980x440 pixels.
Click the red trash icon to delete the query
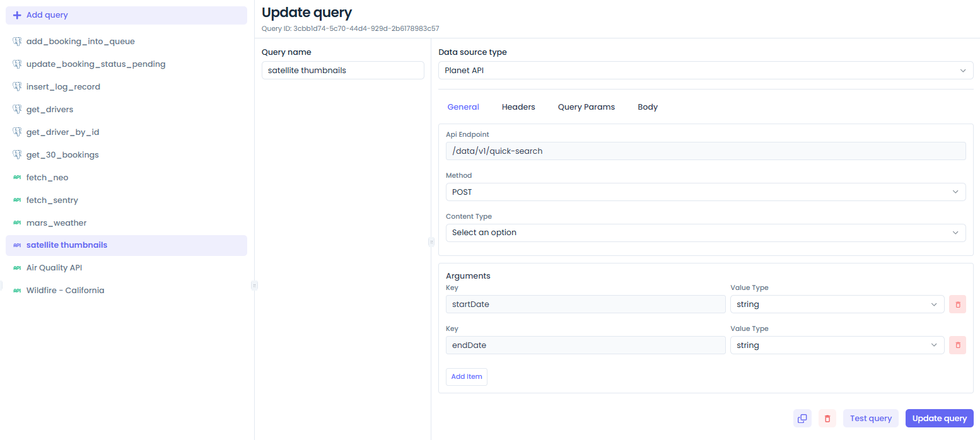827,418
